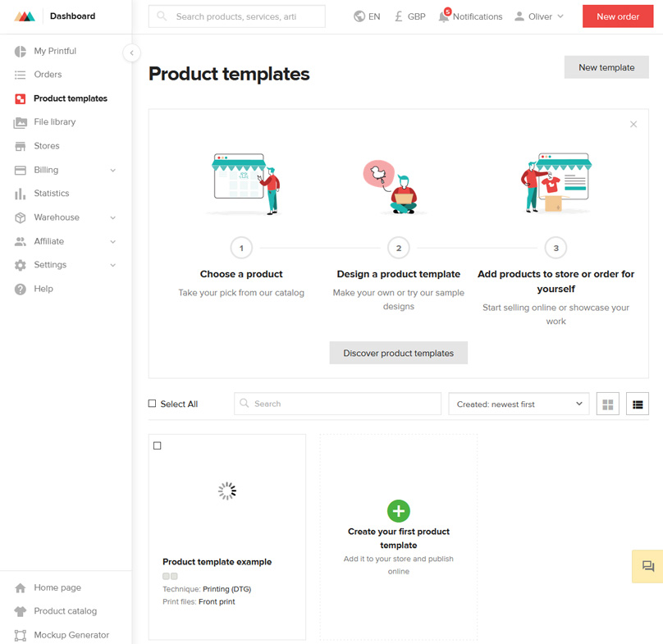The width and height of the screenshot is (663, 644).
Task: Go to File library in sidebar
Action: click(x=54, y=122)
